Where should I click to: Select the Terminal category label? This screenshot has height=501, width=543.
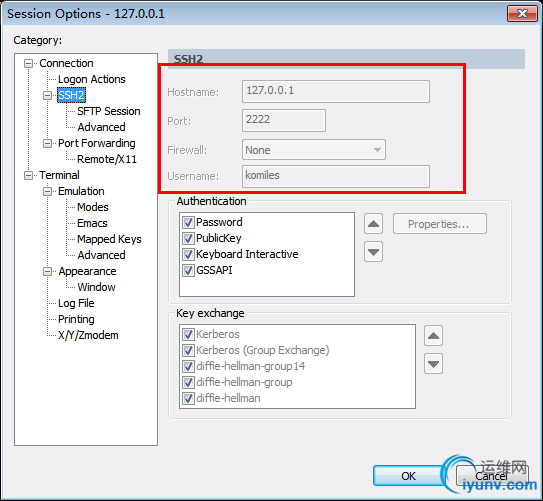pyautogui.click(x=59, y=175)
